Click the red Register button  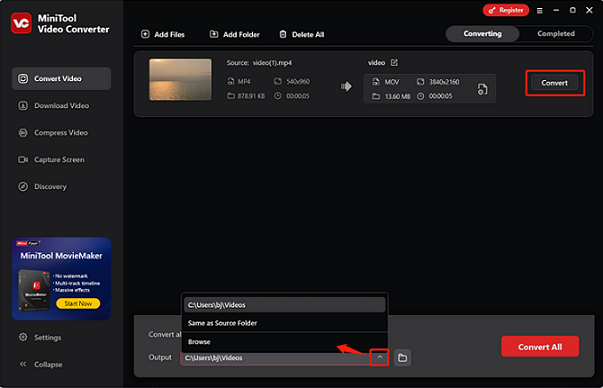pyautogui.click(x=506, y=10)
